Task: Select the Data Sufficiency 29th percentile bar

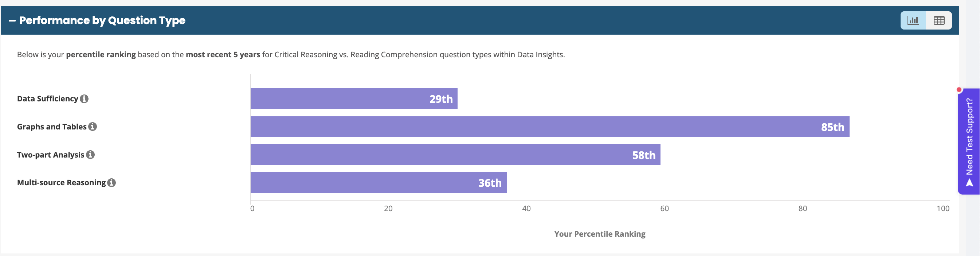Action: [x=354, y=99]
